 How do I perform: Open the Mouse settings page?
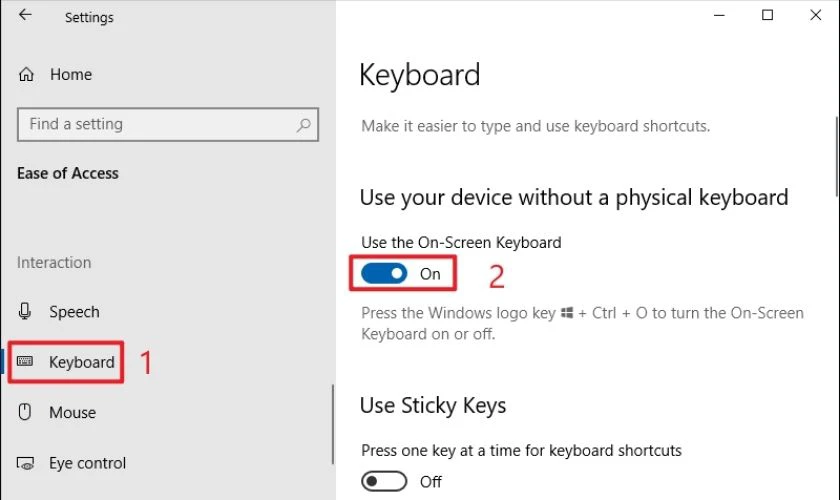pos(72,412)
